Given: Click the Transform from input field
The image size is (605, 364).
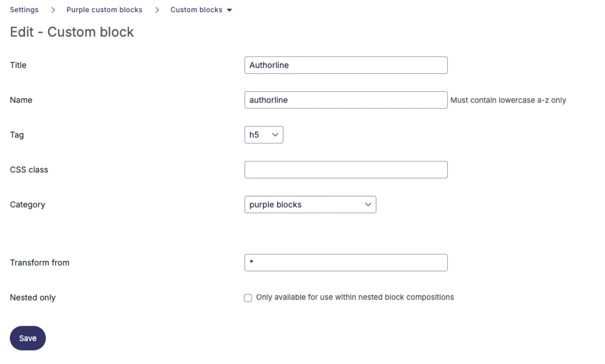Looking at the screenshot, I should click(x=346, y=263).
